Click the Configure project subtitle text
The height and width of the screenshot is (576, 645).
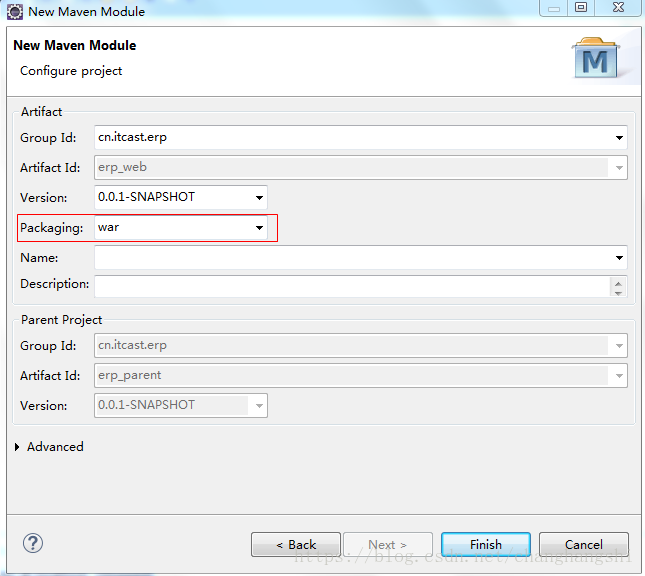pos(71,71)
